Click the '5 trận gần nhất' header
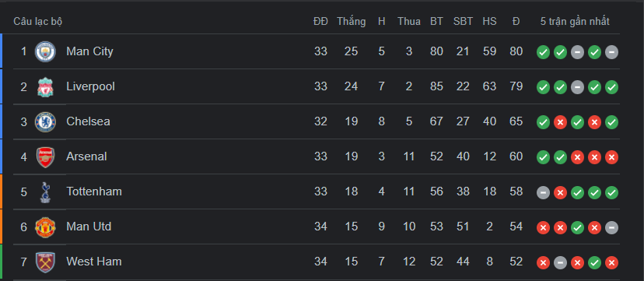 click(x=575, y=21)
